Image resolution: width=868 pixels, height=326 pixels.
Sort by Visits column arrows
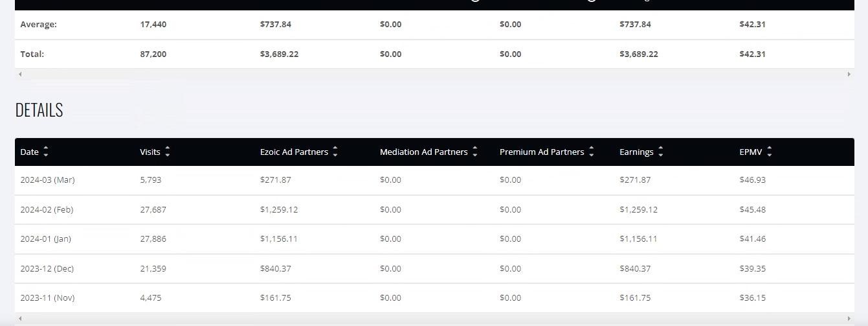[168, 152]
